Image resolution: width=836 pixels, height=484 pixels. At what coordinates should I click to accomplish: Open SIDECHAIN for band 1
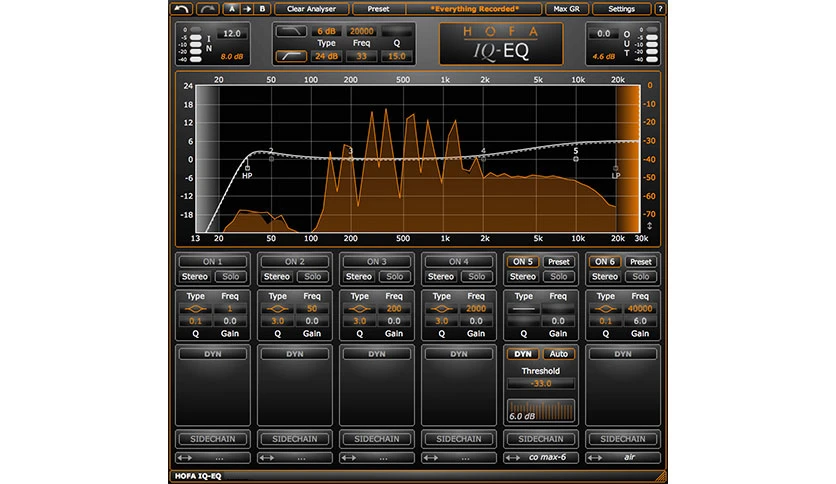[213, 439]
